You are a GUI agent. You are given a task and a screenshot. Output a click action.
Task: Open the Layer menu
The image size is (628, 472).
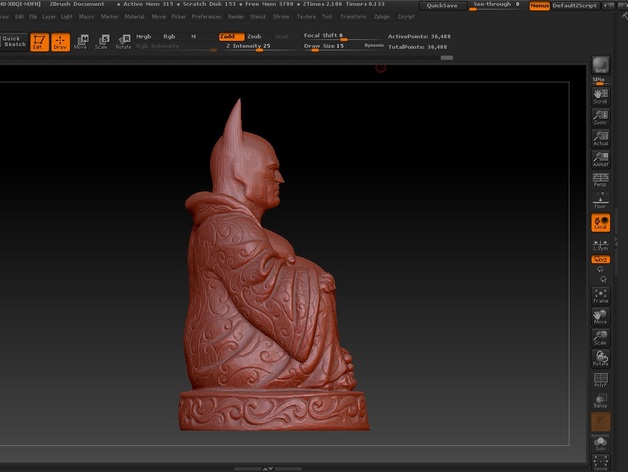coord(49,17)
